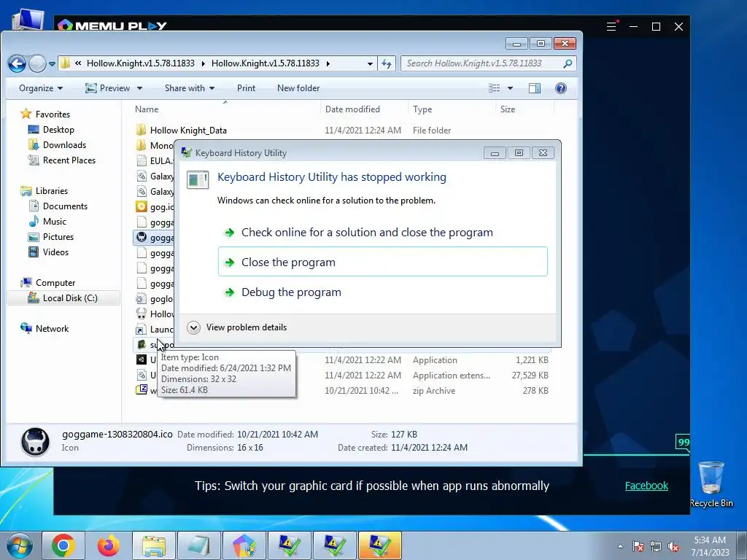Click Print in Explorer toolbar
This screenshot has height=560, width=747.
pos(246,88)
